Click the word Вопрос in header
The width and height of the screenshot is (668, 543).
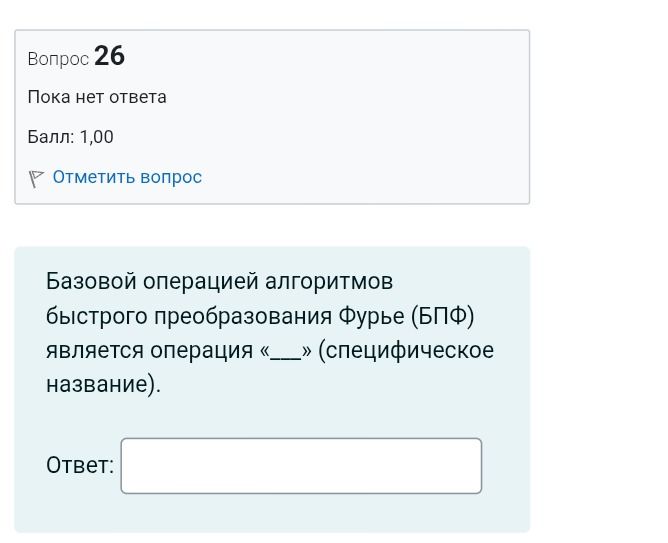[x=58, y=59]
